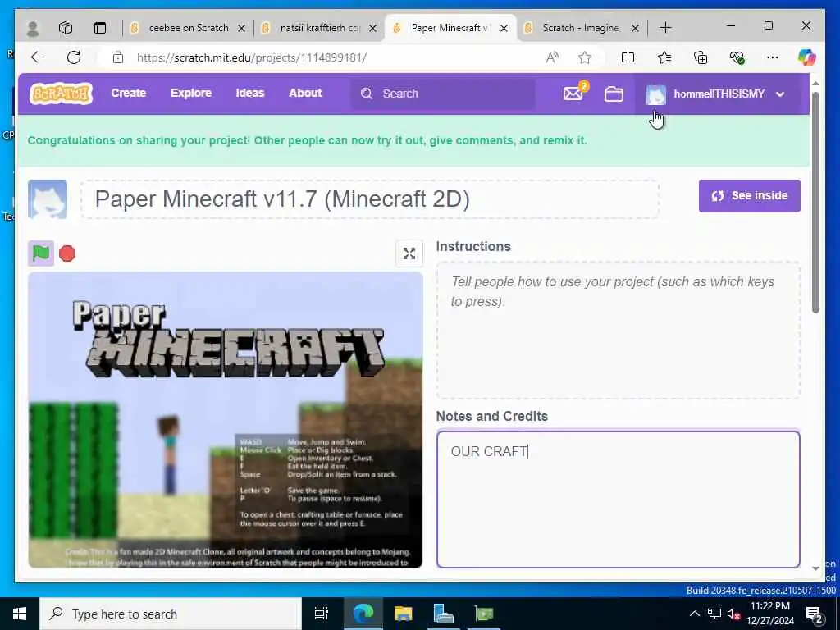This screenshot has width=840, height=630.
Task: Open the About menu item
Action: (x=305, y=93)
